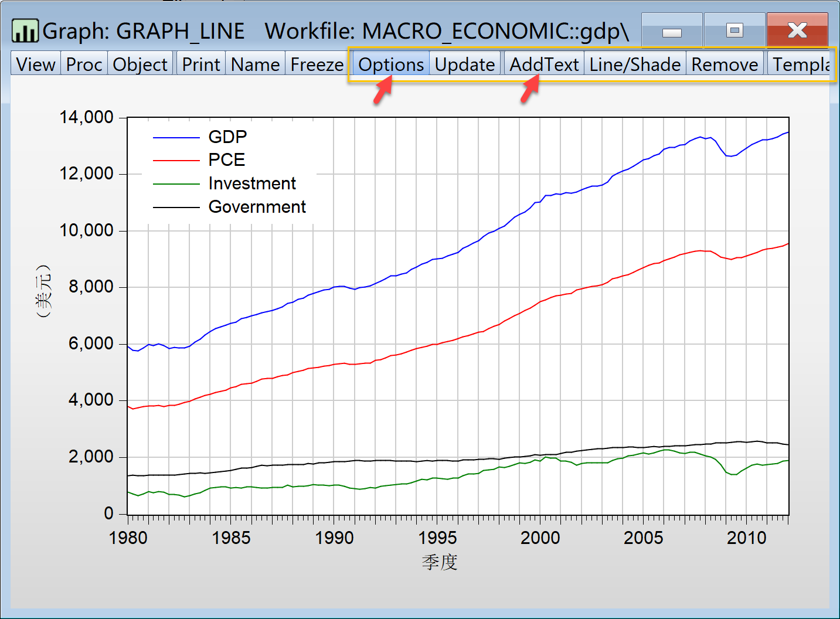This screenshot has height=619, width=840.
Task: Click the red PCE legend line
Action: 176,160
